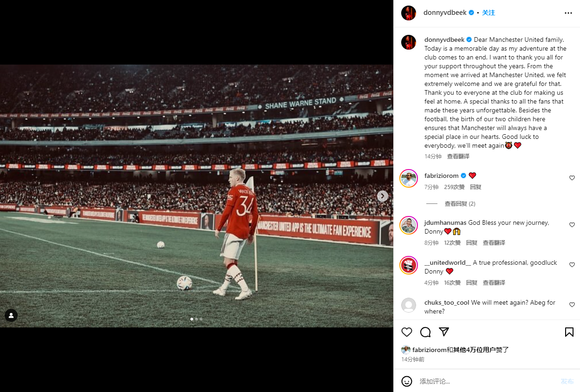Open donnyvdbeek's avatar in the post header
The image size is (580, 392).
(409, 13)
